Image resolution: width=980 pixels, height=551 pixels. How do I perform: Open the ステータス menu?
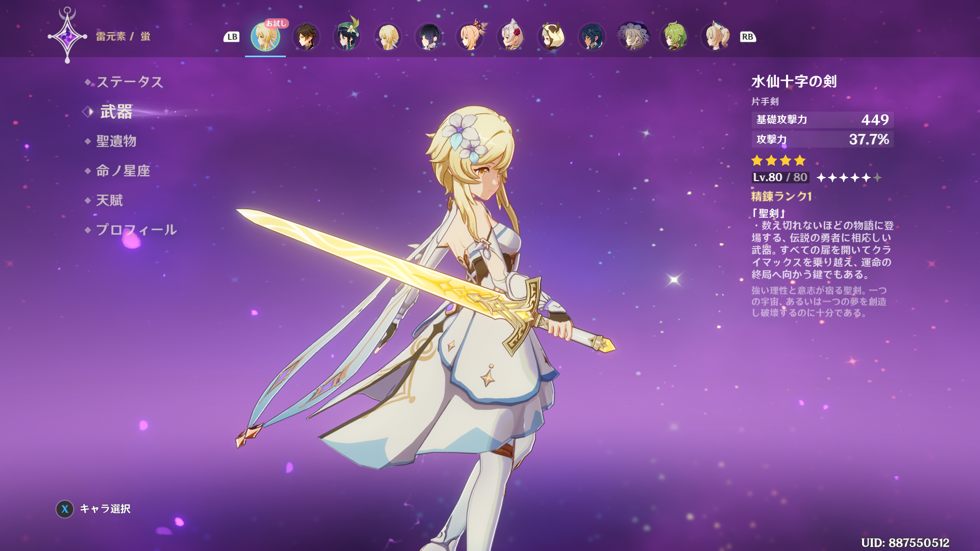pos(130,82)
